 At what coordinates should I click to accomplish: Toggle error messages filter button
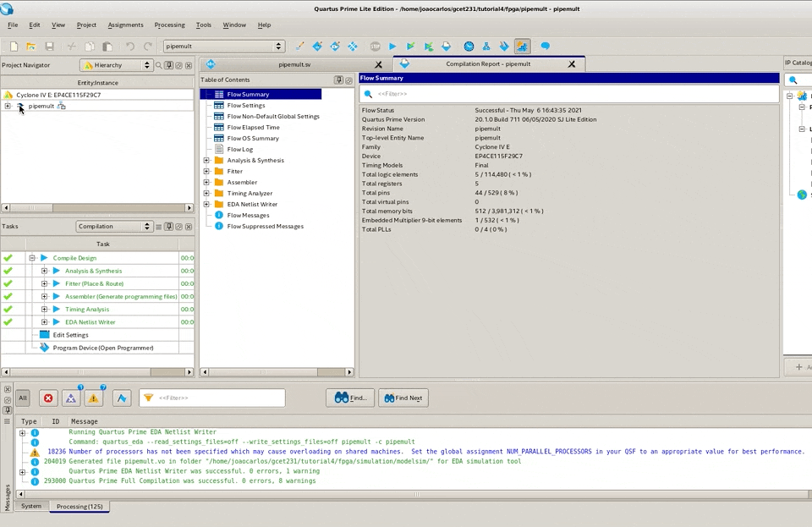point(48,398)
